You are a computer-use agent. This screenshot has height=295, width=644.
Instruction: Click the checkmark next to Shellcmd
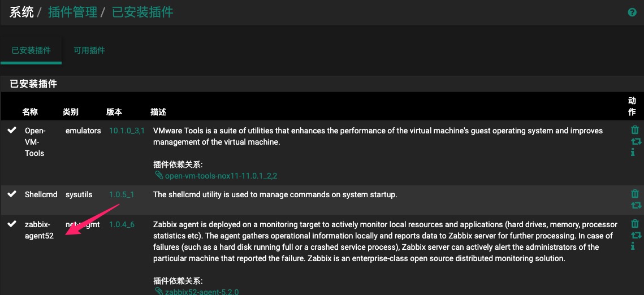(11, 194)
